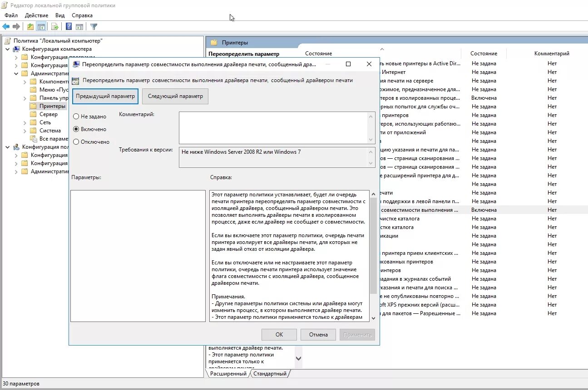Select the Политика "Локальный компьютер" root label
The height and width of the screenshot is (390, 588).
point(58,41)
